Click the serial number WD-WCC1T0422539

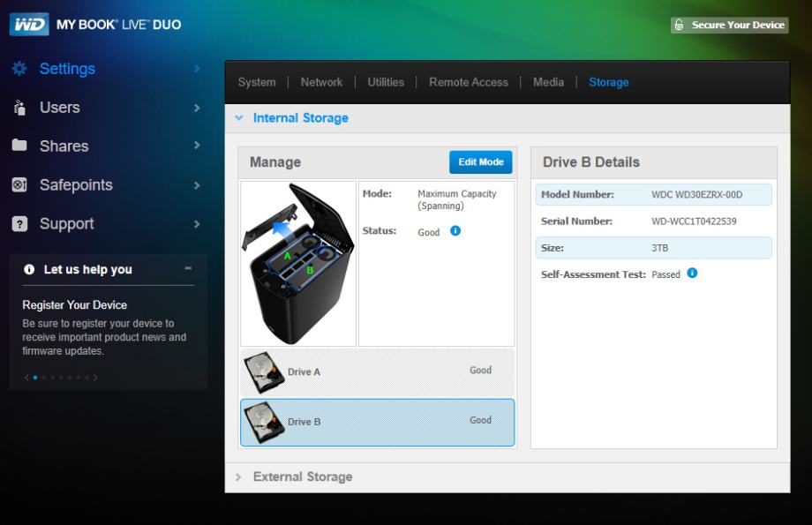(694, 221)
